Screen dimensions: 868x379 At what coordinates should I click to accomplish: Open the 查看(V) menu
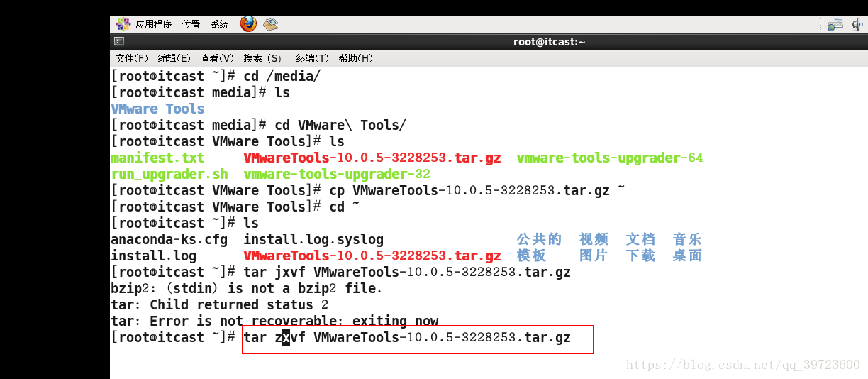(x=217, y=58)
